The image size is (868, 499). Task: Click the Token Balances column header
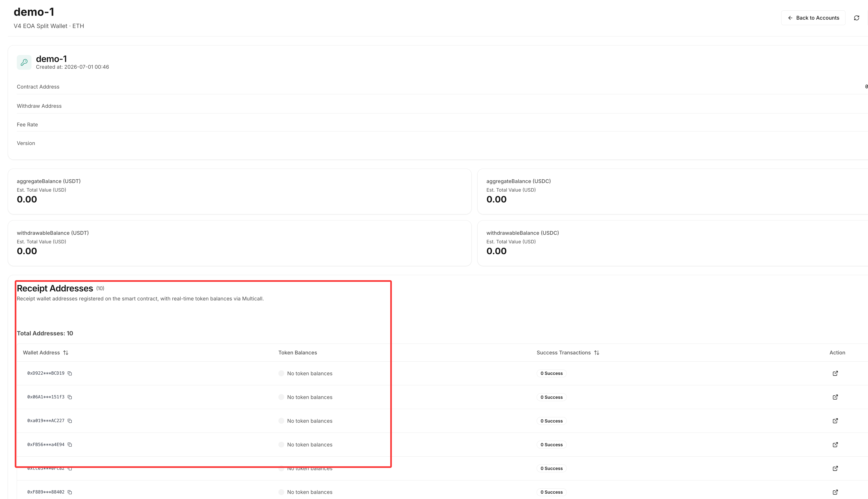click(x=297, y=353)
